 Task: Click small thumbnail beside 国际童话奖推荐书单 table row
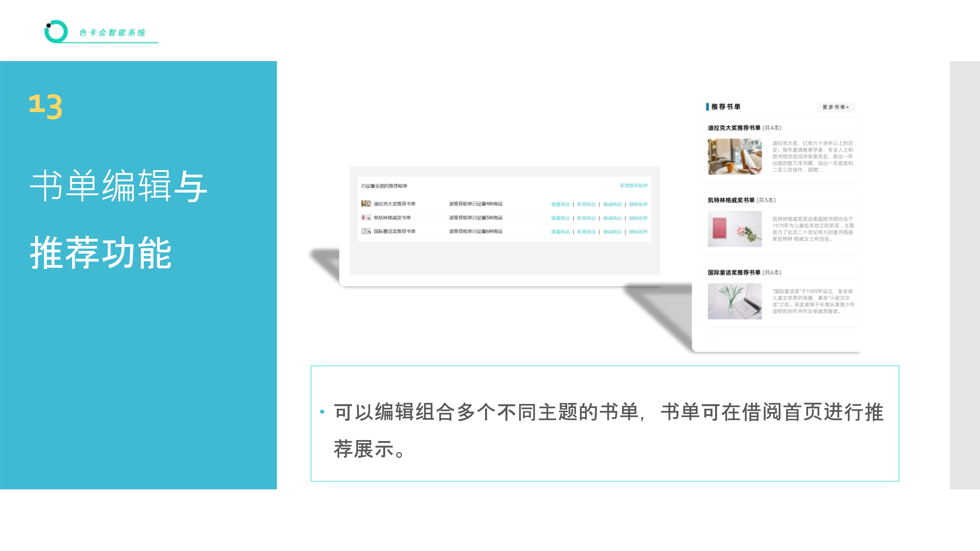pyautogui.click(x=366, y=231)
